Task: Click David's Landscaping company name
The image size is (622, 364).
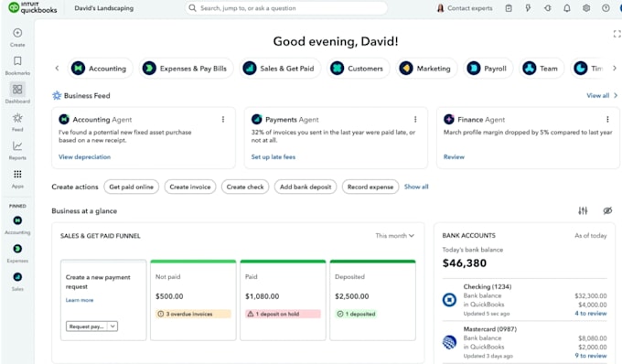Action: click(x=104, y=8)
